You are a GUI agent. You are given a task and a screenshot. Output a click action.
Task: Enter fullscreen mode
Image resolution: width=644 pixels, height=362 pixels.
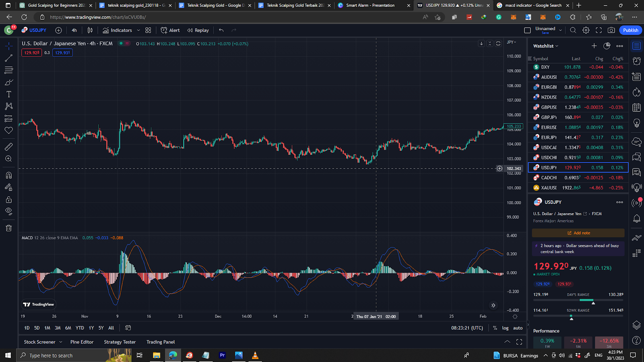599,30
